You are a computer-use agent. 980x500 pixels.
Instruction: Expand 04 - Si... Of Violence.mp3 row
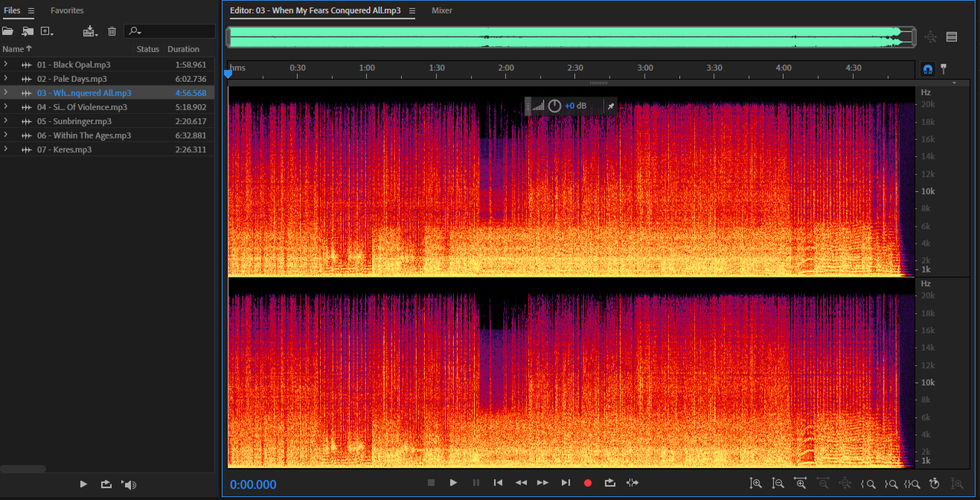click(x=5, y=106)
